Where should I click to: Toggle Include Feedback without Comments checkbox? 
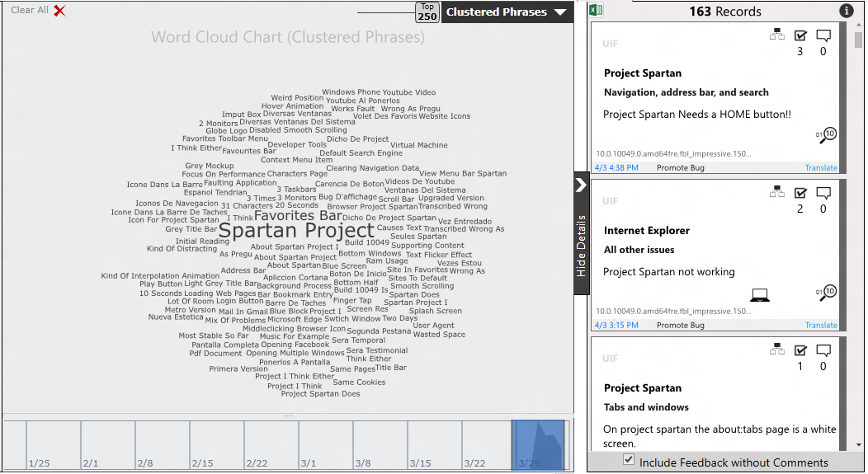coord(628,459)
